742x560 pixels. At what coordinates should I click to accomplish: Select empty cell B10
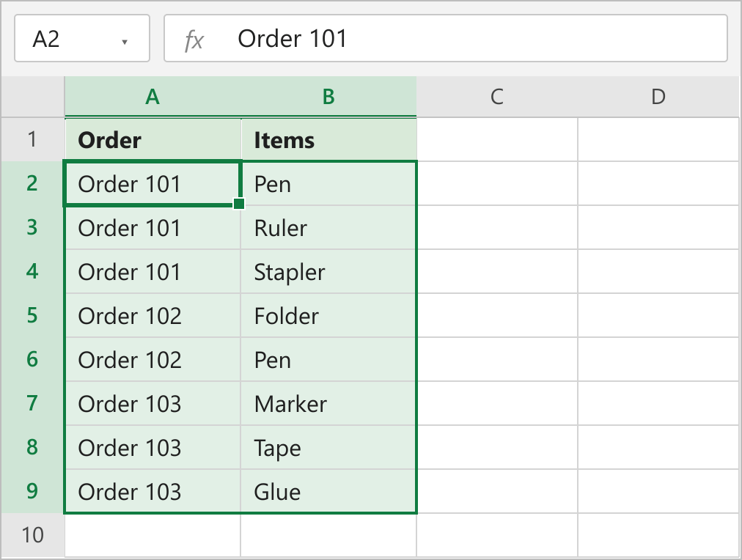328,535
